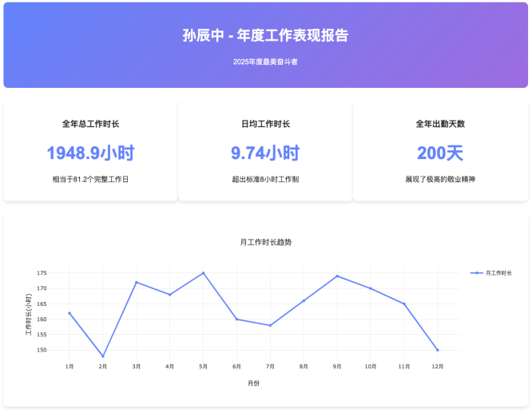Screen dimensions: 532x413
Task: Click the x-axis label 8月
Action: 304,367
